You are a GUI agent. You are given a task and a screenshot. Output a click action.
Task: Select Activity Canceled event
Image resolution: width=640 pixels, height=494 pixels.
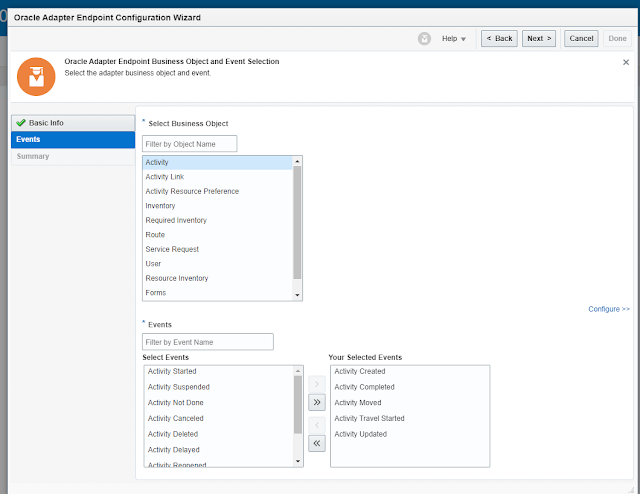tap(218, 418)
